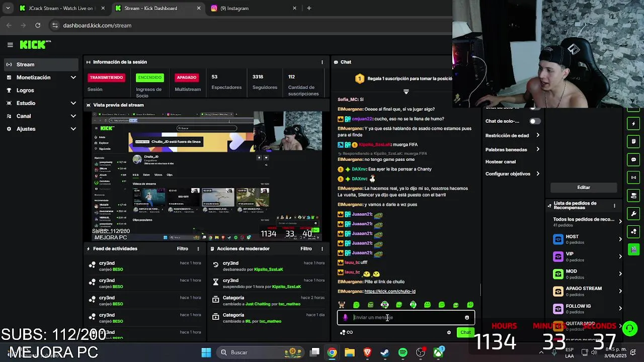Screen dimensions: 644x362
Task: Click the Windows Start button
Action: pyautogui.click(x=206, y=352)
